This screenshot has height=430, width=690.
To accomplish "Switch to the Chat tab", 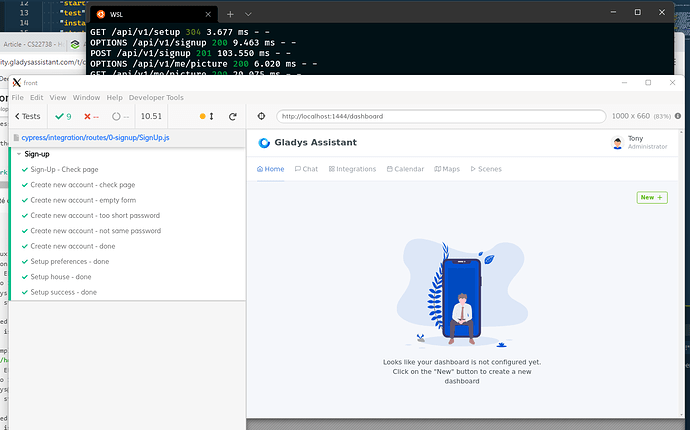I will (306, 169).
